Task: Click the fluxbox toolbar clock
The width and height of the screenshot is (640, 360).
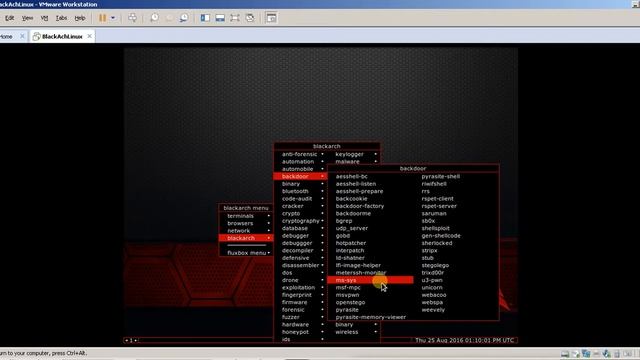Action: [464, 340]
